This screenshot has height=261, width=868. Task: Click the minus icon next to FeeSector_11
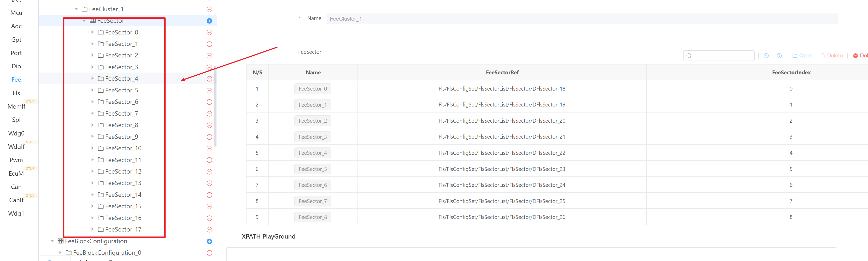pyautogui.click(x=209, y=160)
